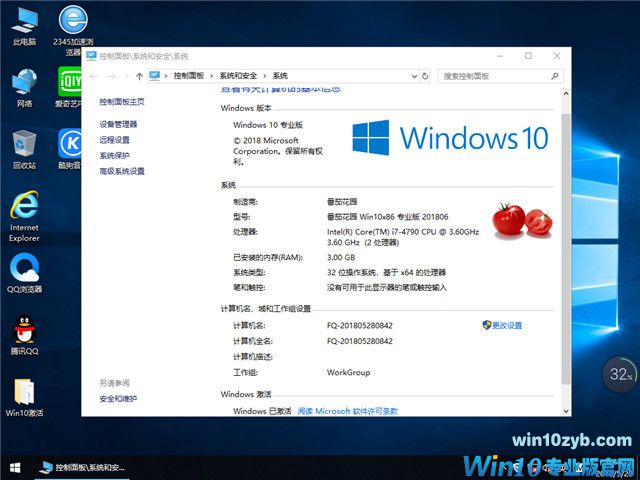Viewport: 640px width, 480px height.
Task: Open the 2345加速浏览器 desktop icon
Action: point(73,29)
